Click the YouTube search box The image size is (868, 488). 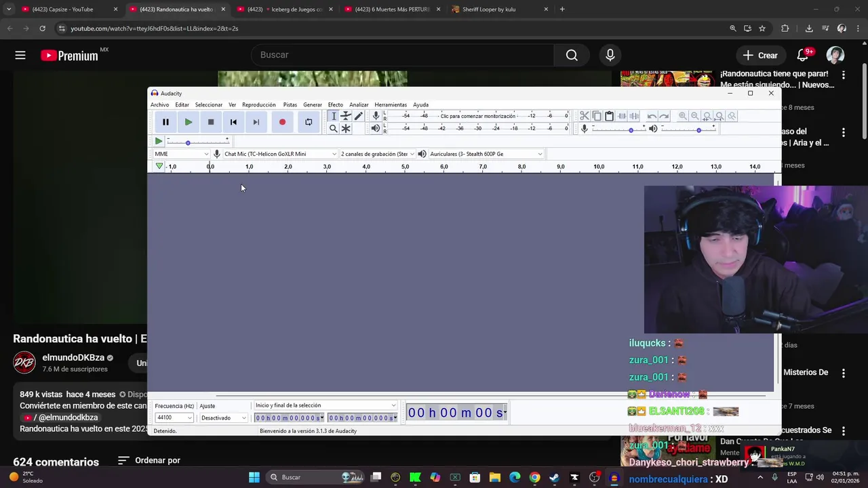[x=401, y=55]
